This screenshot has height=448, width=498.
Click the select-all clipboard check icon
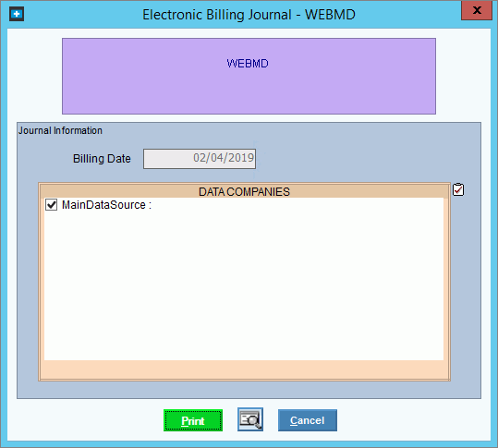(458, 189)
